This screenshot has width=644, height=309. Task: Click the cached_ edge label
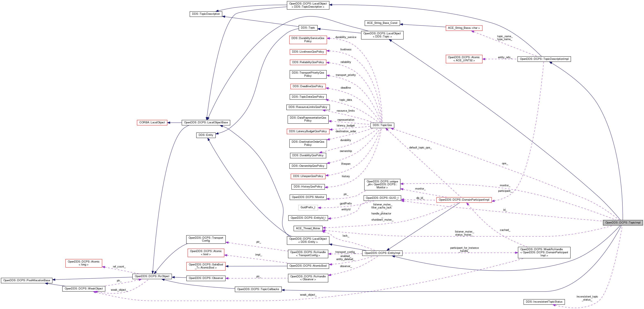click(x=505, y=230)
